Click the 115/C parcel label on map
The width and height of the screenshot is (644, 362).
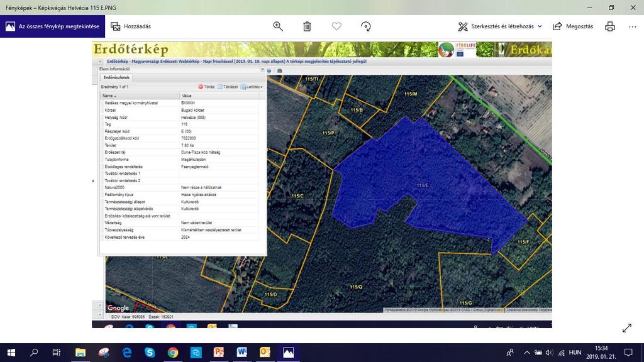297,196
